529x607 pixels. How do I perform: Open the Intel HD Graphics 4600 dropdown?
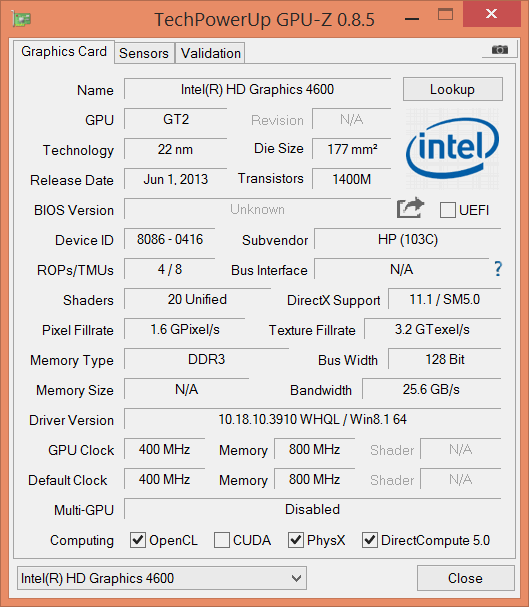(162, 578)
